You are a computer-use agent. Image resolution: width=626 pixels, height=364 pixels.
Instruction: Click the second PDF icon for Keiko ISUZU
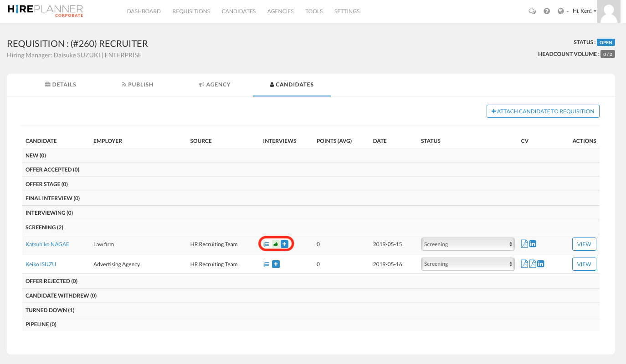(532, 263)
